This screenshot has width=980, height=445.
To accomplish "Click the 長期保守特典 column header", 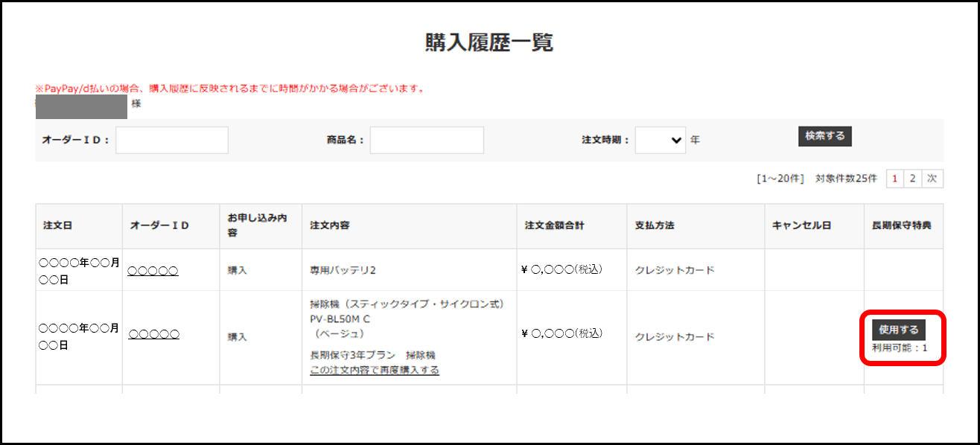I will click(901, 225).
